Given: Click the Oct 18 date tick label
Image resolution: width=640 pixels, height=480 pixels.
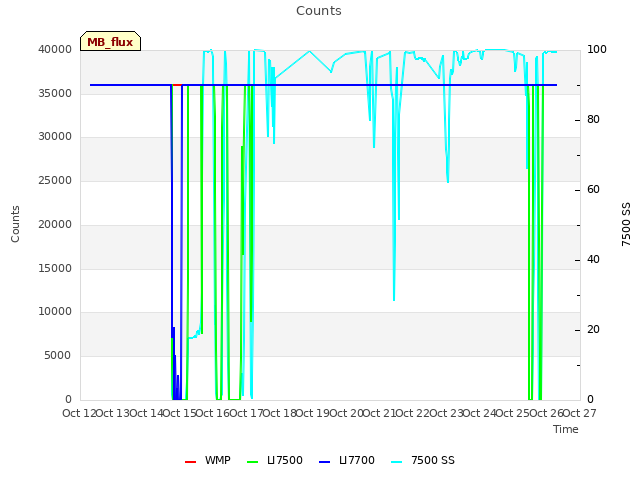Looking at the screenshot, I should pos(280,413).
